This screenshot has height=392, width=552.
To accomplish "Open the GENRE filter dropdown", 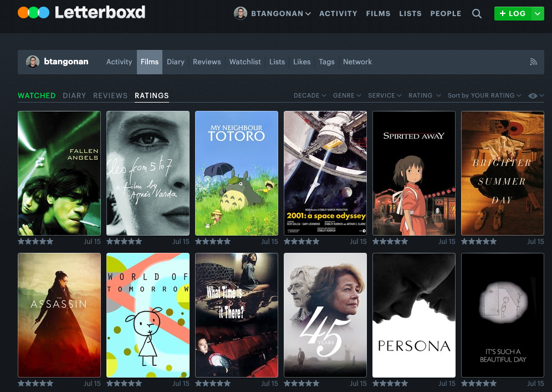I will 347,95.
